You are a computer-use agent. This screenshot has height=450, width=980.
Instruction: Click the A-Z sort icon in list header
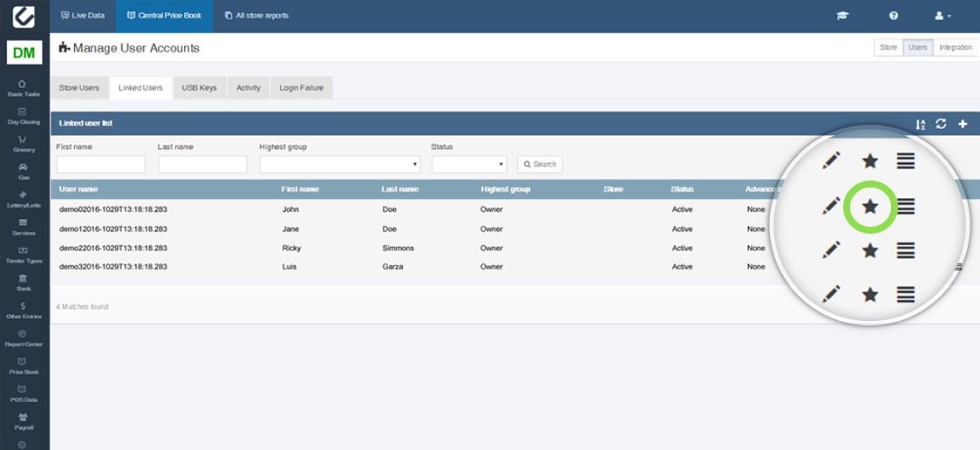coord(920,124)
